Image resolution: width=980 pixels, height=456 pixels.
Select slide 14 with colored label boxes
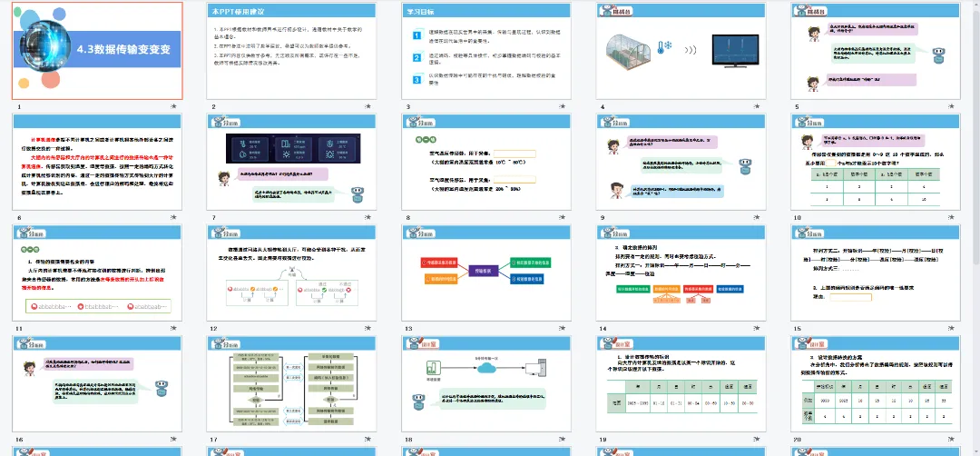[681, 273]
